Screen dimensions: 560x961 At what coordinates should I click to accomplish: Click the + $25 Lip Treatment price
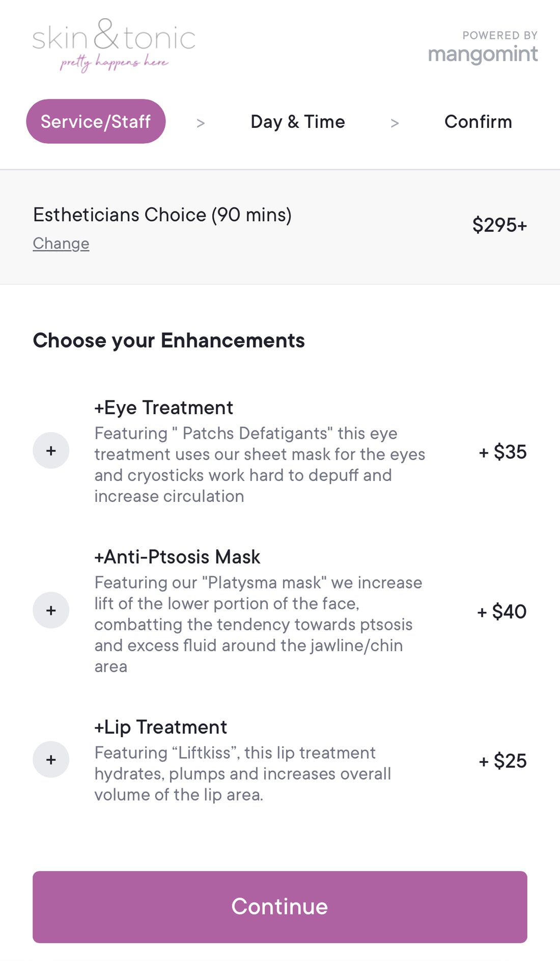coord(502,761)
